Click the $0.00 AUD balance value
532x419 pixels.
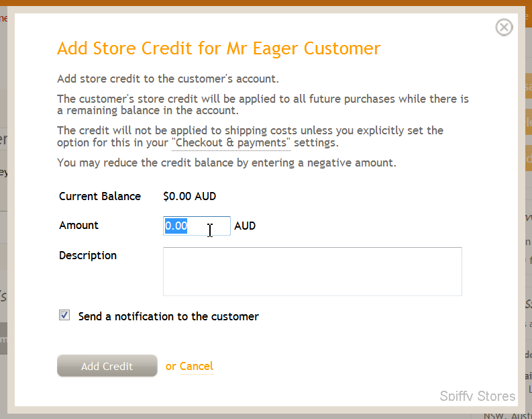pyautogui.click(x=190, y=196)
